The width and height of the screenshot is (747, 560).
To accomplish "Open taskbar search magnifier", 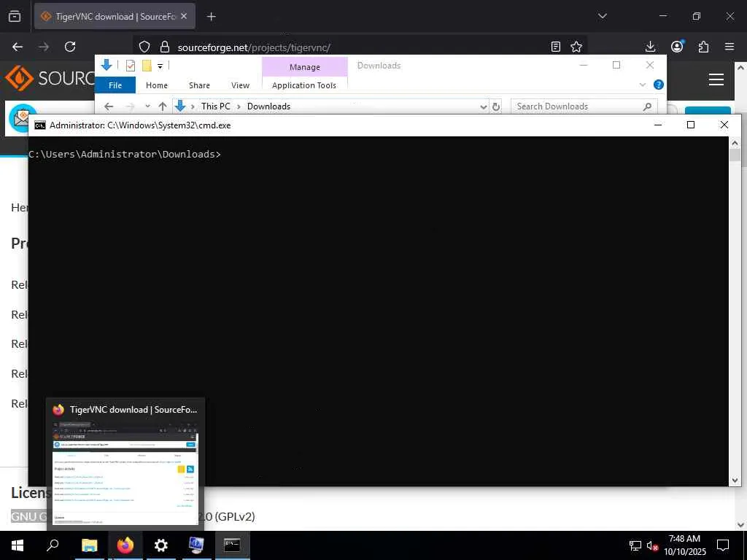I will (x=53, y=545).
